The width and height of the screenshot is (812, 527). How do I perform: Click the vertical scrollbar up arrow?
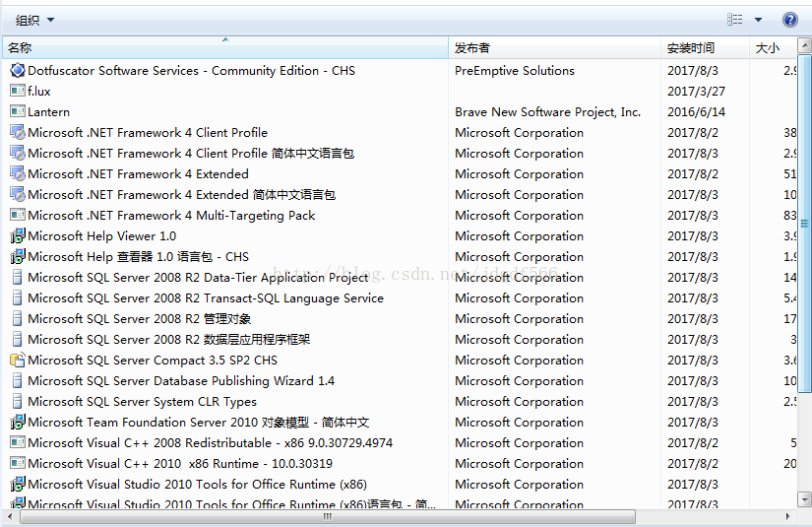click(x=805, y=45)
